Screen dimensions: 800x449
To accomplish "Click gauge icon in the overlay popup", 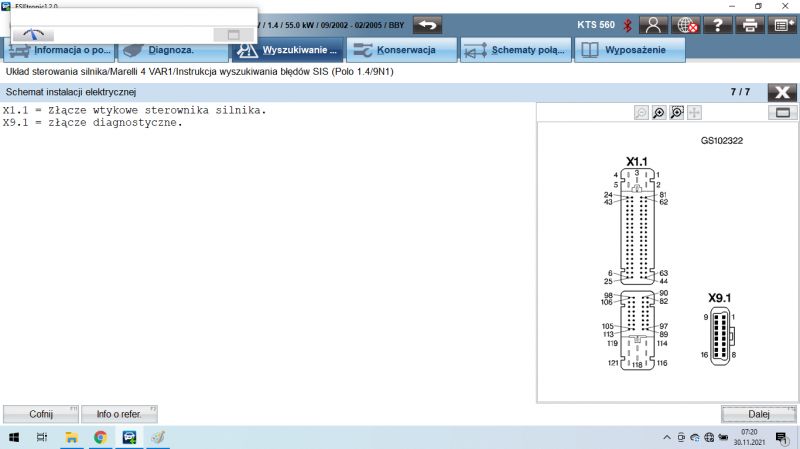I will (x=34, y=35).
